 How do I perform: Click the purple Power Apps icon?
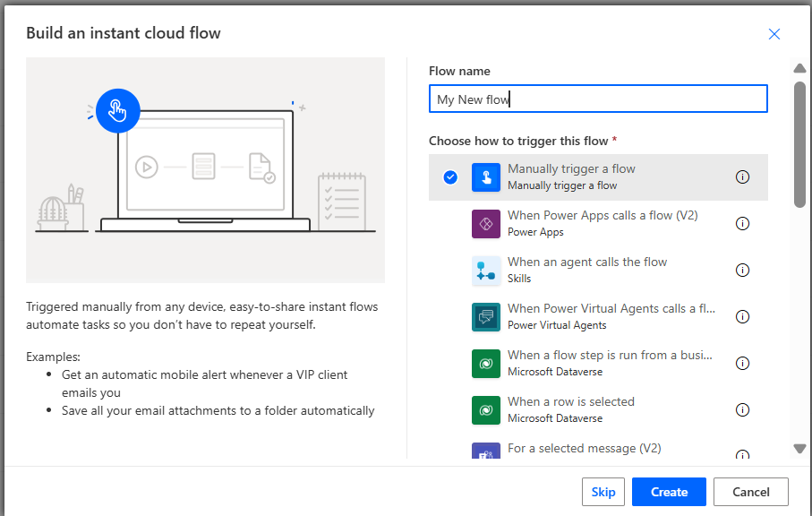[486, 224]
